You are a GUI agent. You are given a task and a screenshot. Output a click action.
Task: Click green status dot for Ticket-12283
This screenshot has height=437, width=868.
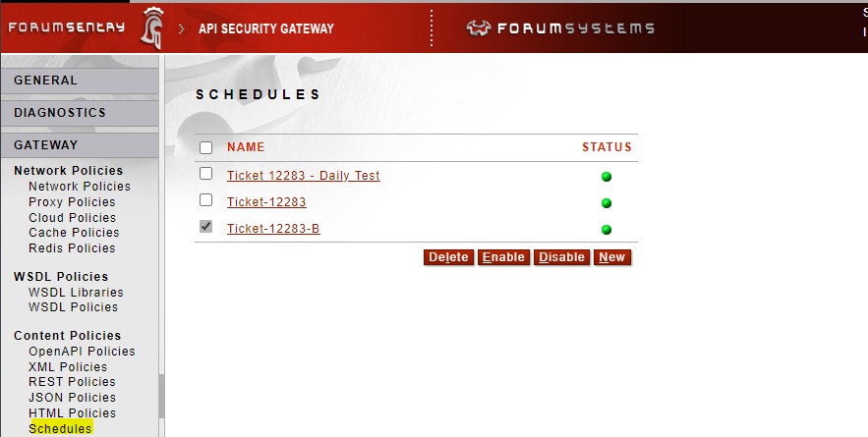pos(607,203)
